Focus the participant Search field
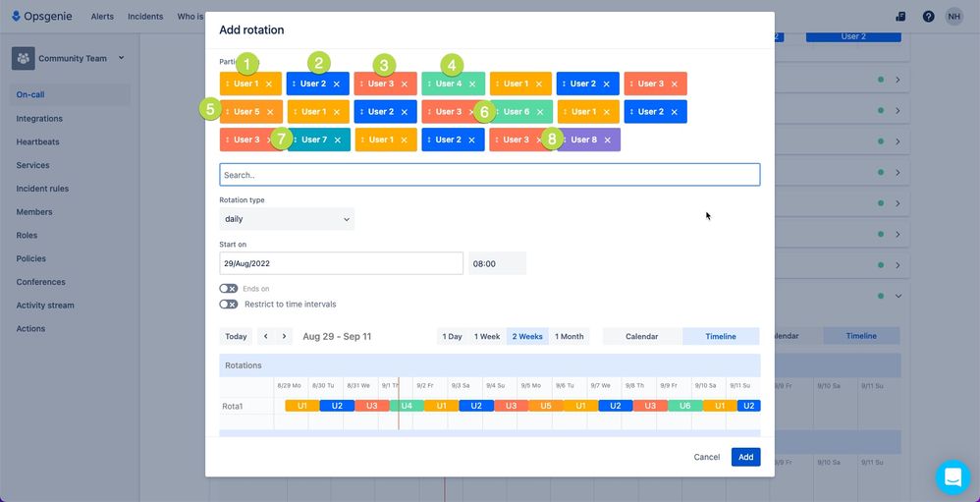Image resolution: width=980 pixels, height=502 pixels. point(489,175)
